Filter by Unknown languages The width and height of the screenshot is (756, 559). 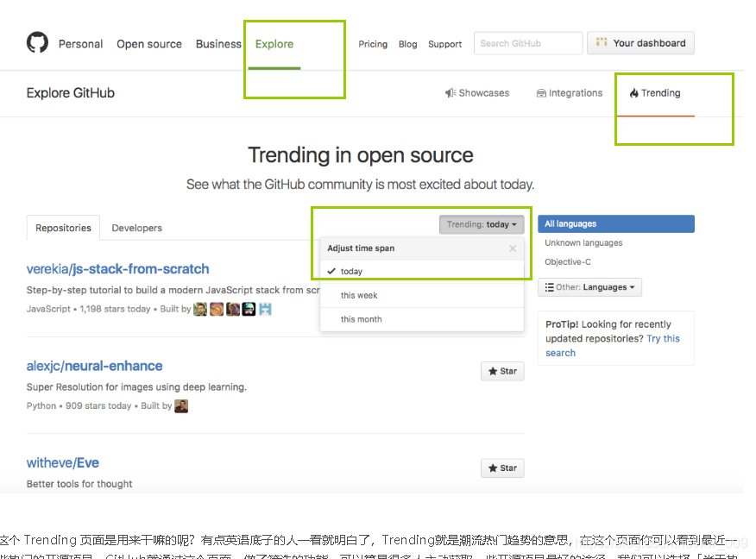click(583, 243)
